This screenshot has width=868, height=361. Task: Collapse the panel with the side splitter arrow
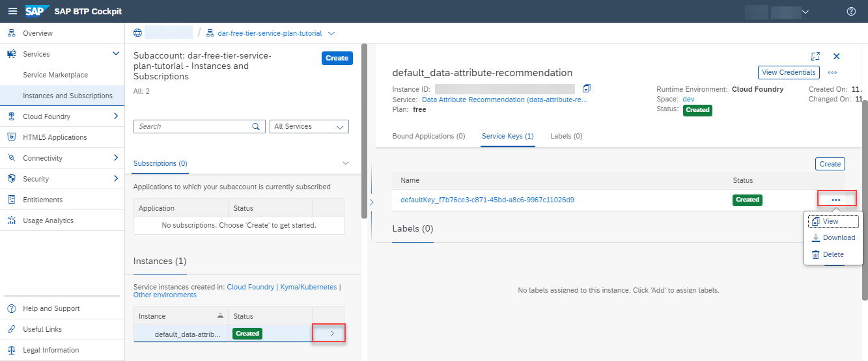coord(372,202)
